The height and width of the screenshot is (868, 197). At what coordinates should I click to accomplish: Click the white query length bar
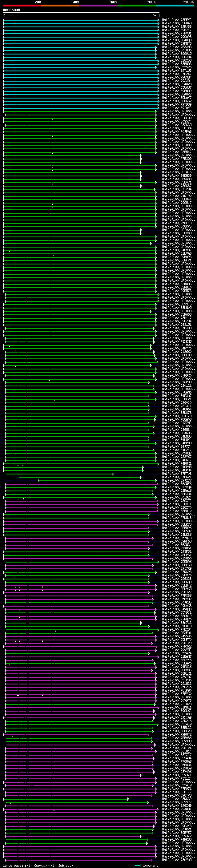pos(81,13)
